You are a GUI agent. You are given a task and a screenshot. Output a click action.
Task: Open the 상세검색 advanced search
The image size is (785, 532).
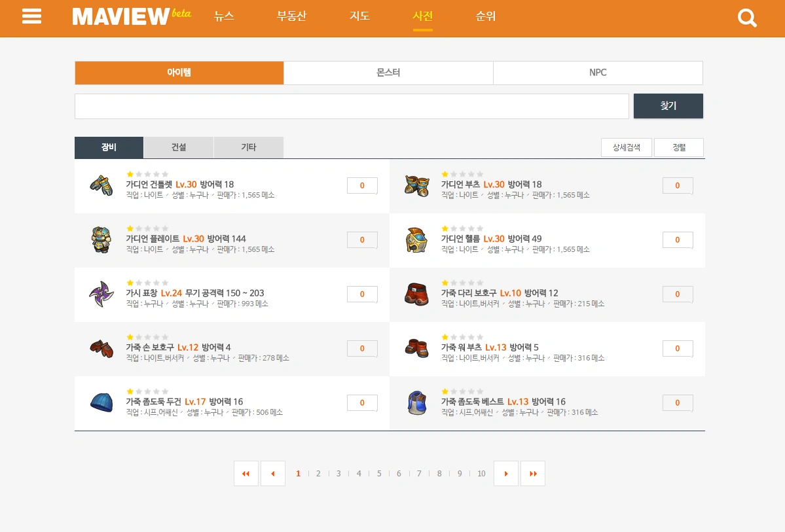[627, 148]
